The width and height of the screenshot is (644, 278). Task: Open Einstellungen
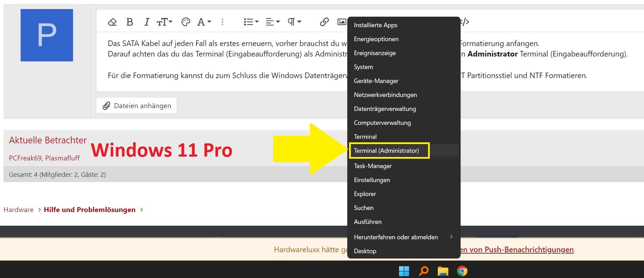pyautogui.click(x=404, y=180)
